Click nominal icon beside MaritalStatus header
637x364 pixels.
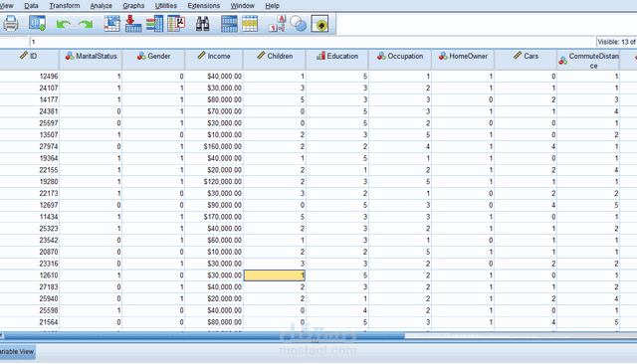click(70, 56)
